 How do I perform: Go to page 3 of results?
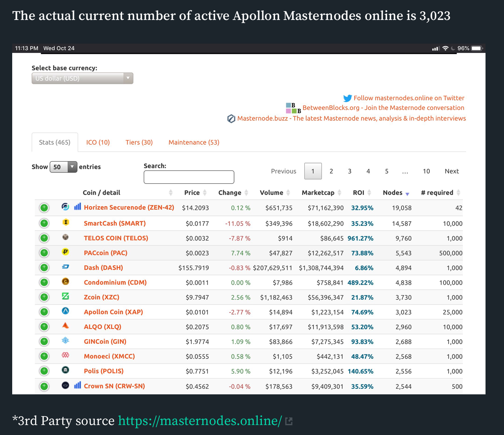350,171
